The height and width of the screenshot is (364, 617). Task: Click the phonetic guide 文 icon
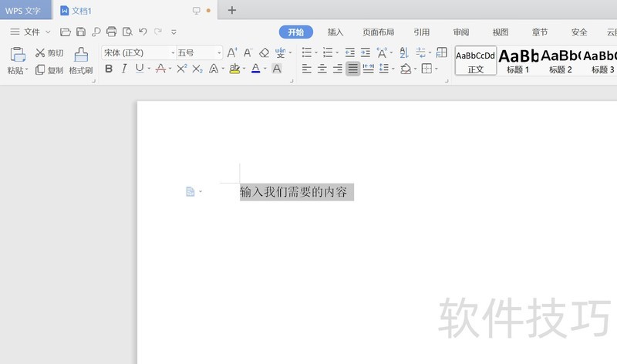click(280, 52)
